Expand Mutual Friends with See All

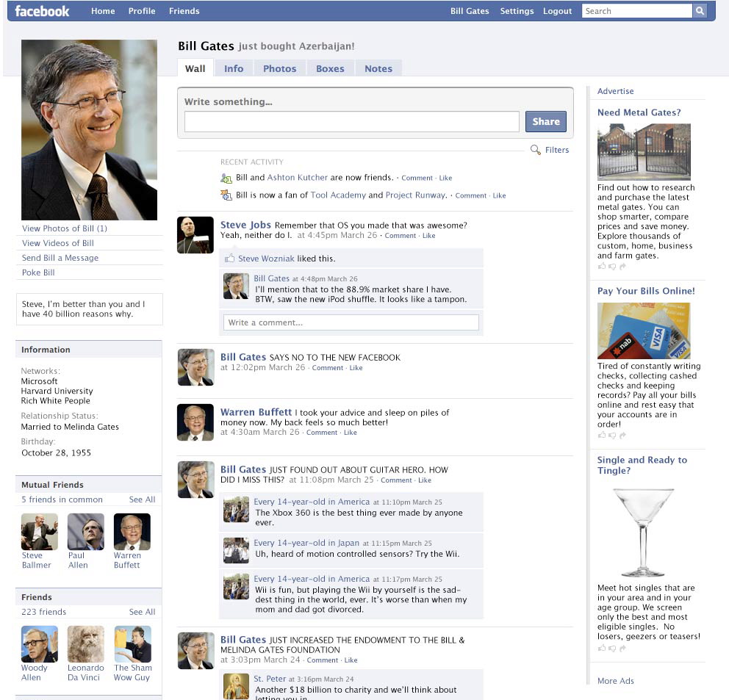[142, 499]
